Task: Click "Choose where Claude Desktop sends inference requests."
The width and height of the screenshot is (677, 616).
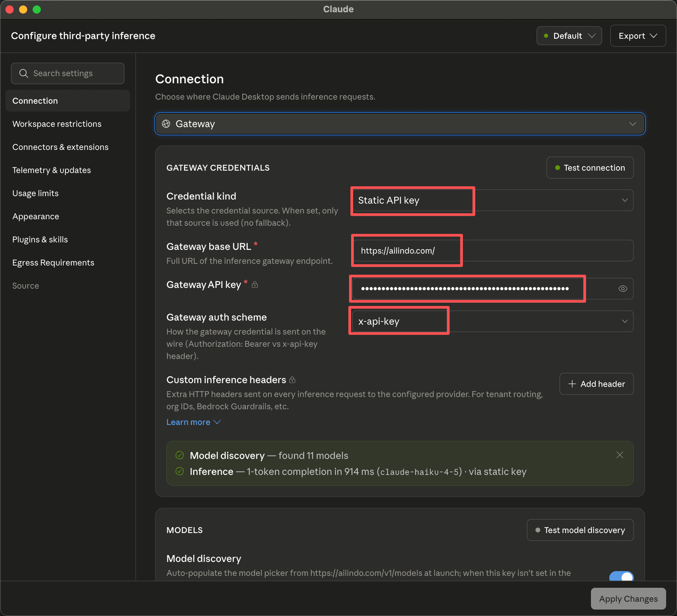Action: 265,97
